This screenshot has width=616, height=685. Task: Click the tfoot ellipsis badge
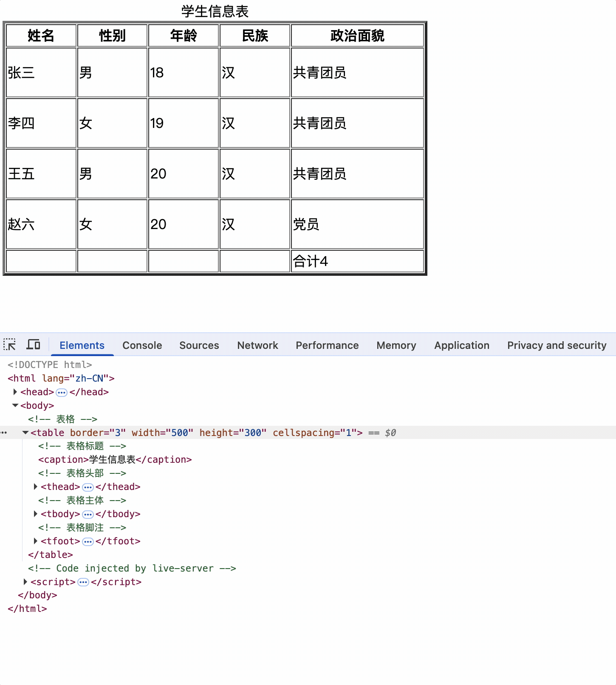pos(88,541)
